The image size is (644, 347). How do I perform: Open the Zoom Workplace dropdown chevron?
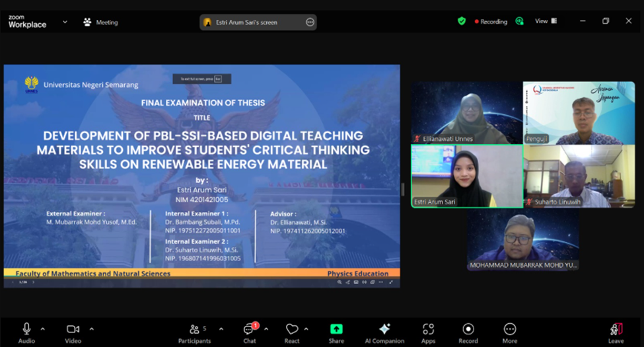pos(65,22)
